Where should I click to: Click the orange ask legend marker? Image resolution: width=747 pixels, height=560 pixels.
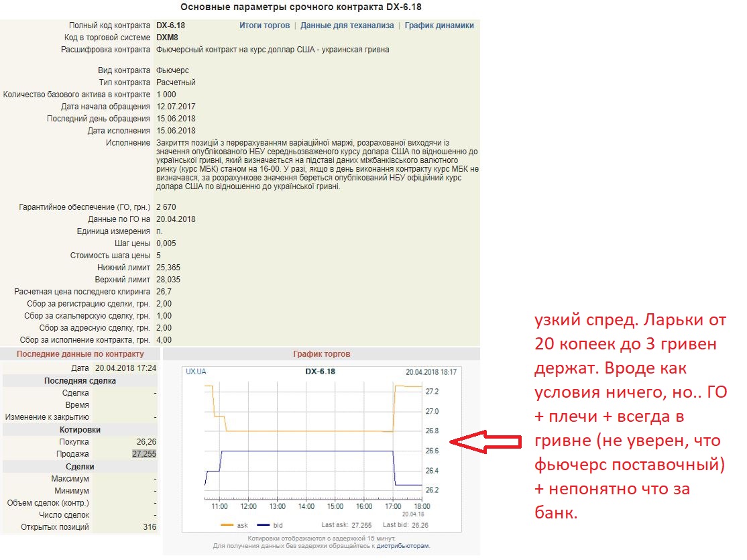coord(227,525)
